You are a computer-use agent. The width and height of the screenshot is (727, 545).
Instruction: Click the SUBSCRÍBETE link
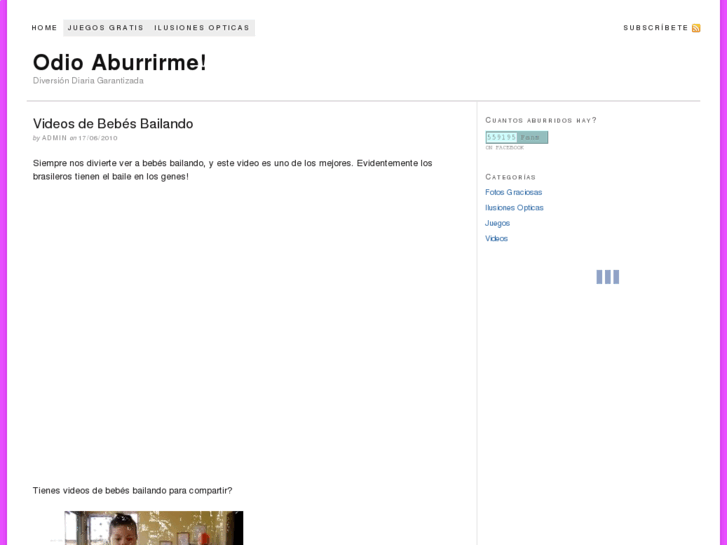point(656,28)
